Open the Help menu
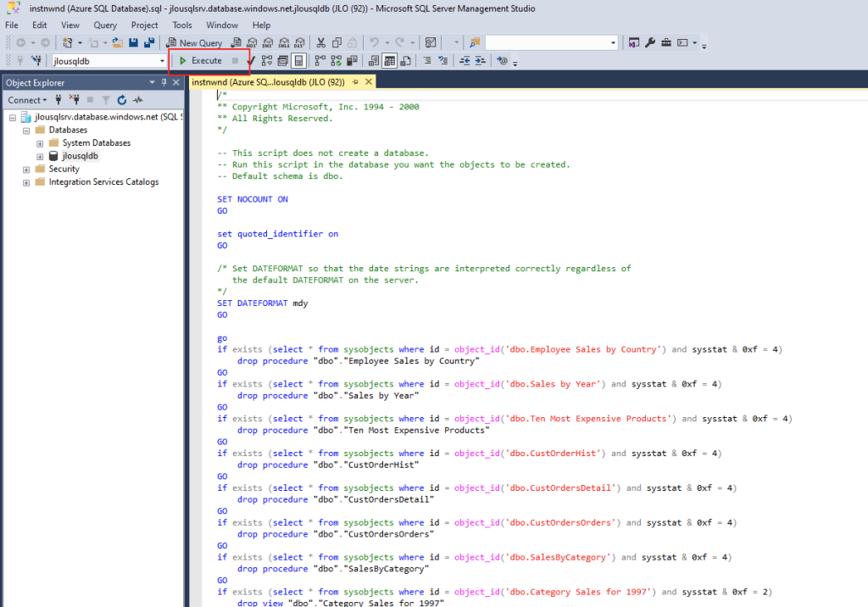Viewport: 868px width, 607px height. click(261, 25)
